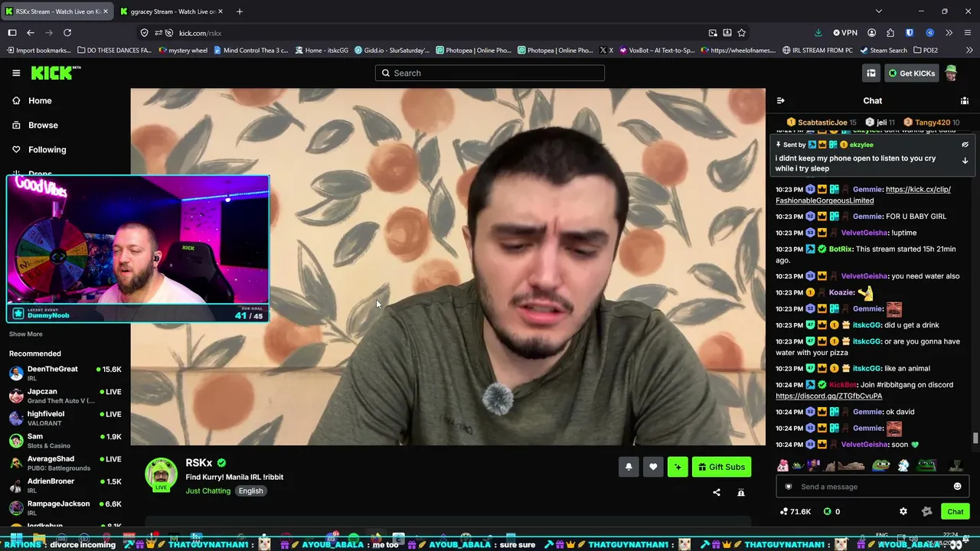Viewport: 980px width, 551px height.
Task: Click the RSKx channel avatar
Action: [162, 474]
